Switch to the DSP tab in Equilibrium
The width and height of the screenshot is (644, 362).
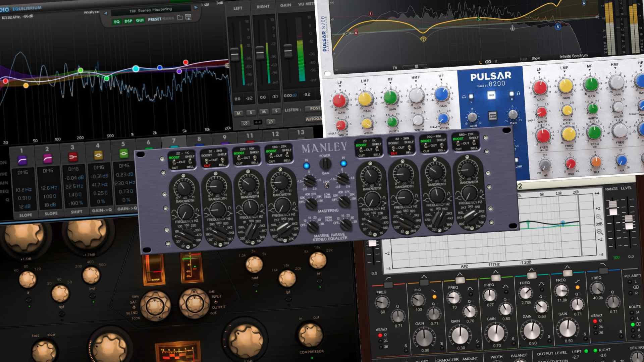pyautogui.click(x=128, y=21)
